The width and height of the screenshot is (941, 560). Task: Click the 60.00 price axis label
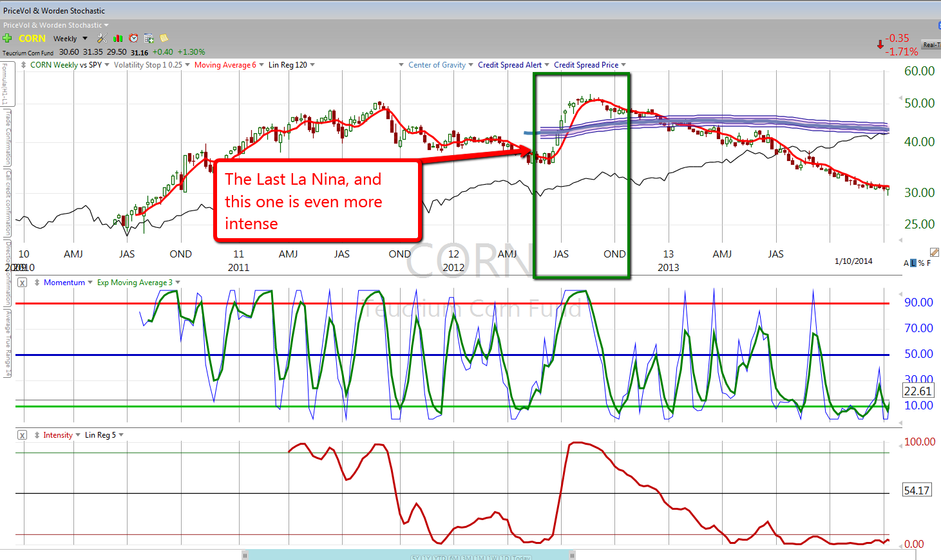click(x=919, y=71)
